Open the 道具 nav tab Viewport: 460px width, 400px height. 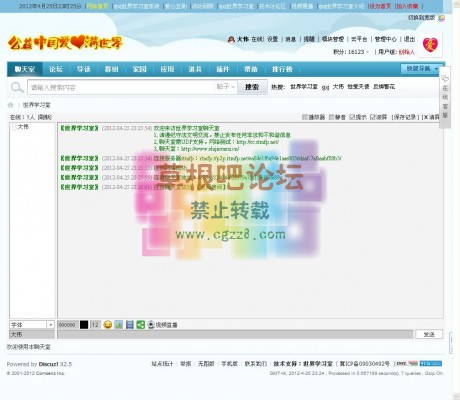[195, 69]
